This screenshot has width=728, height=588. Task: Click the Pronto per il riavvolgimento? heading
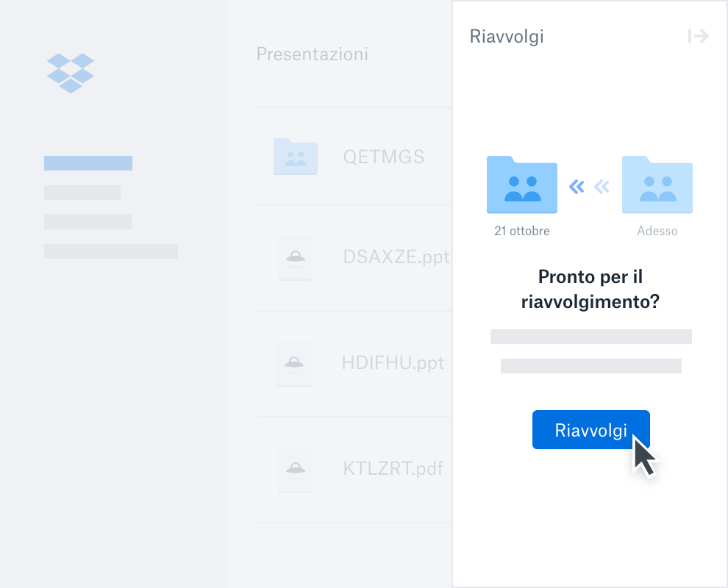pyautogui.click(x=590, y=289)
